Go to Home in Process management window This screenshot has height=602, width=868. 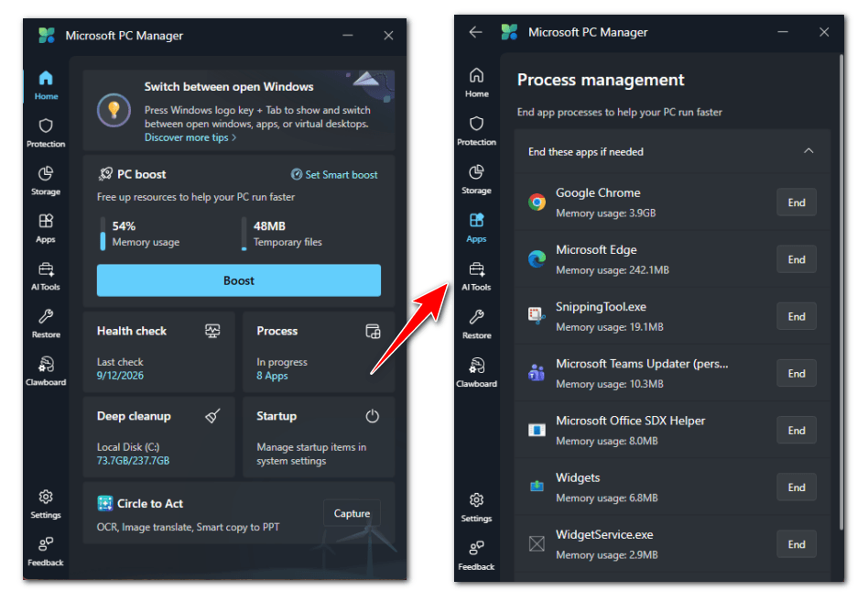click(x=476, y=83)
